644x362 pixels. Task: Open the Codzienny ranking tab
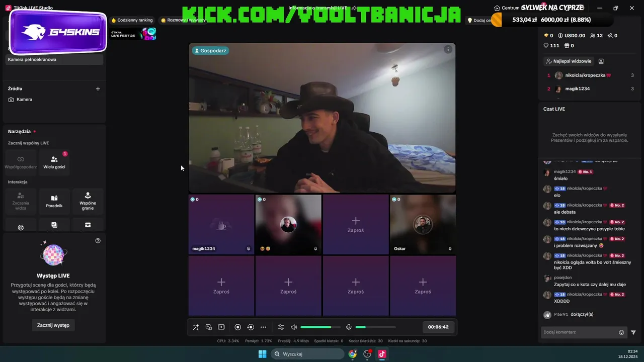(132, 21)
